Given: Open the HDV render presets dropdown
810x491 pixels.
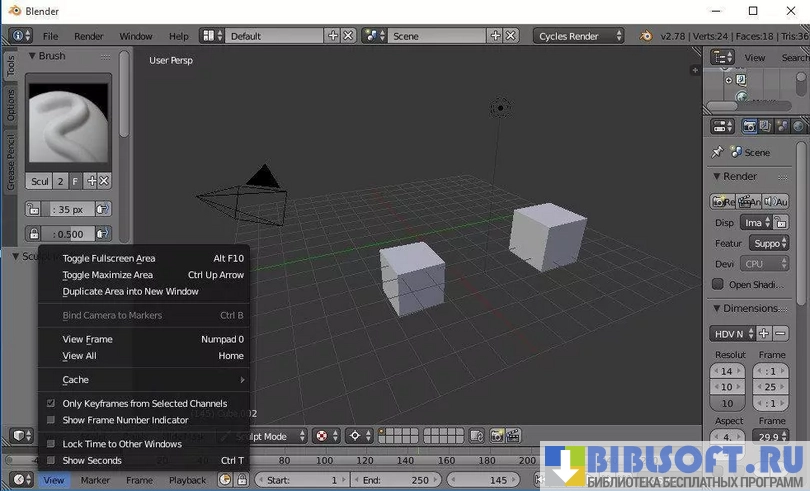Looking at the screenshot, I should click(x=731, y=333).
